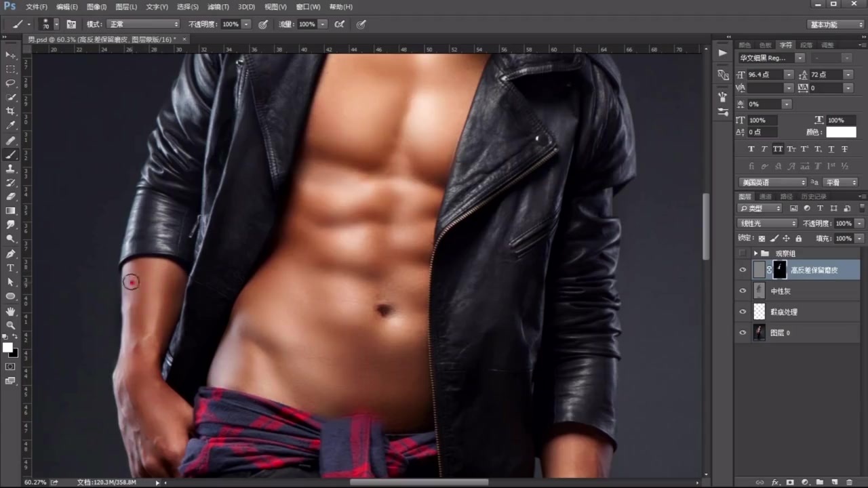The height and width of the screenshot is (488, 868).
Task: Click the zoom level 60.27% field
Action: [x=35, y=483]
